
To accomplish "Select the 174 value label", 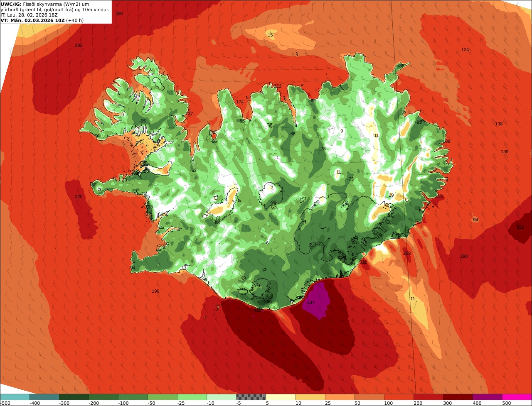I will point(240,102).
